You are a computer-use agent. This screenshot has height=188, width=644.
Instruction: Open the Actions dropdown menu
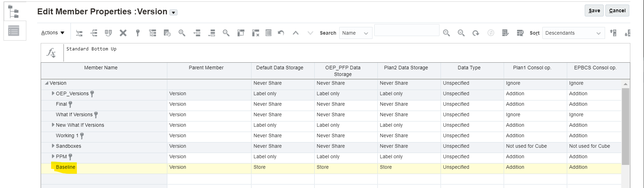[53, 33]
